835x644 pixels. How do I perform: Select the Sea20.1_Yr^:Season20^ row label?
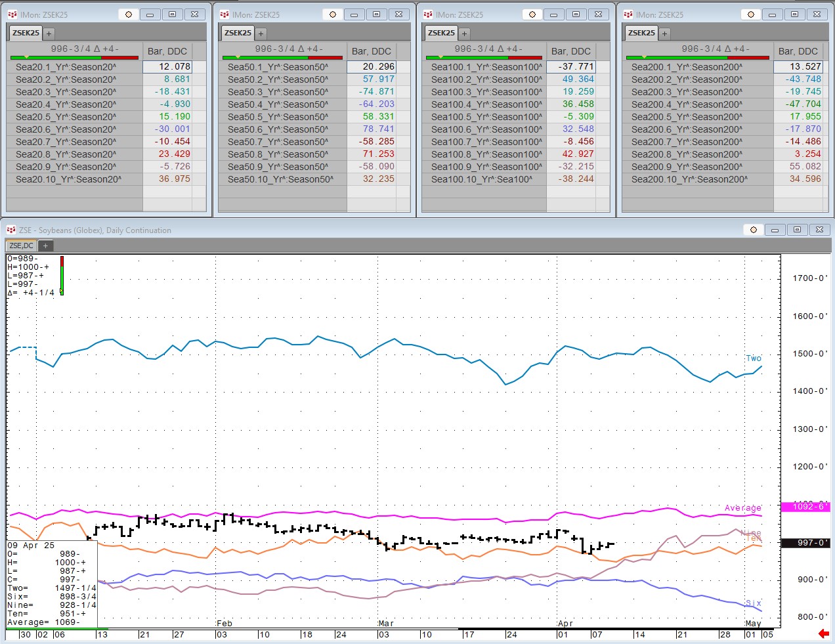point(66,67)
